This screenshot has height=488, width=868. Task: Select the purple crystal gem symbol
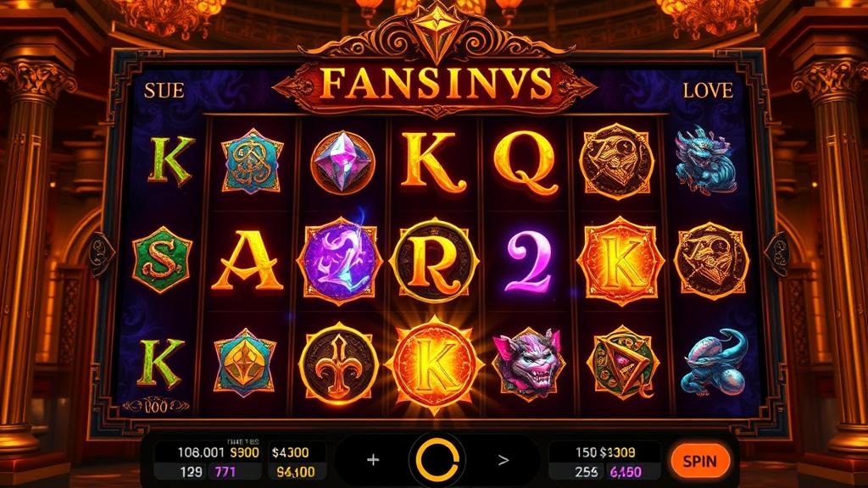click(342, 162)
